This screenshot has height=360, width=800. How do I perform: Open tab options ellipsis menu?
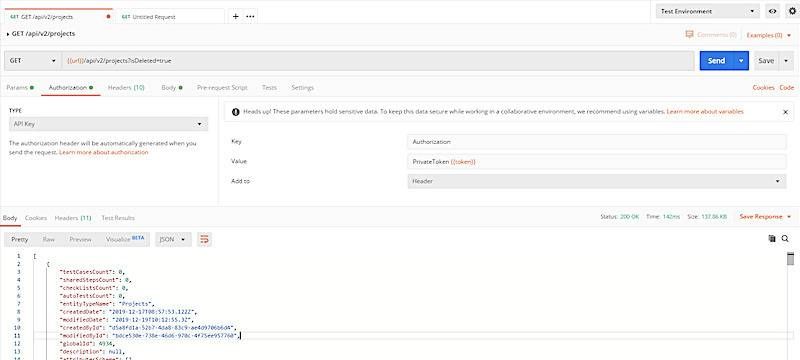(x=250, y=16)
